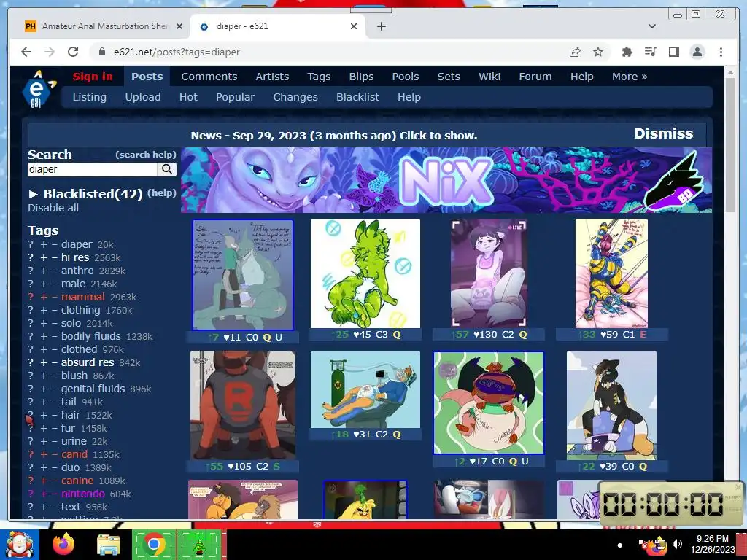Open the media controls toolbar icon
Viewport: 747px width, 560px height.
pos(650,52)
